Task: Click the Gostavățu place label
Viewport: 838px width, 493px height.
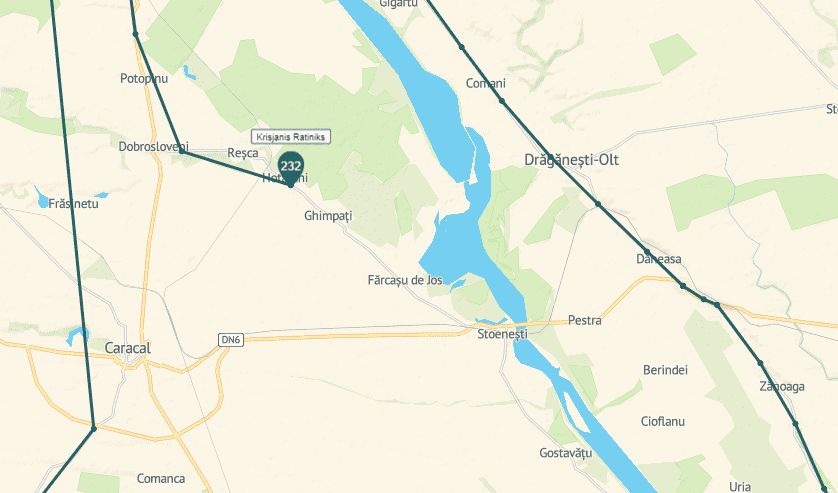Action: 565,453
